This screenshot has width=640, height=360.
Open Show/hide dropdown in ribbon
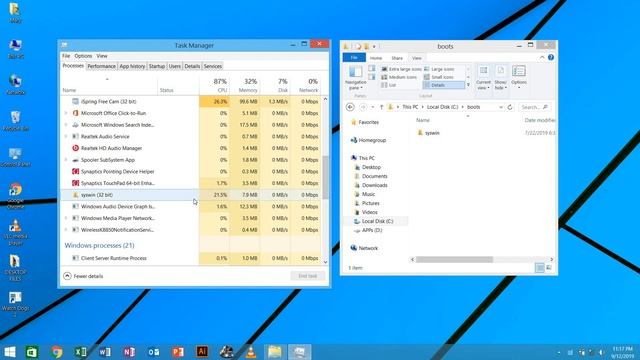point(500,78)
